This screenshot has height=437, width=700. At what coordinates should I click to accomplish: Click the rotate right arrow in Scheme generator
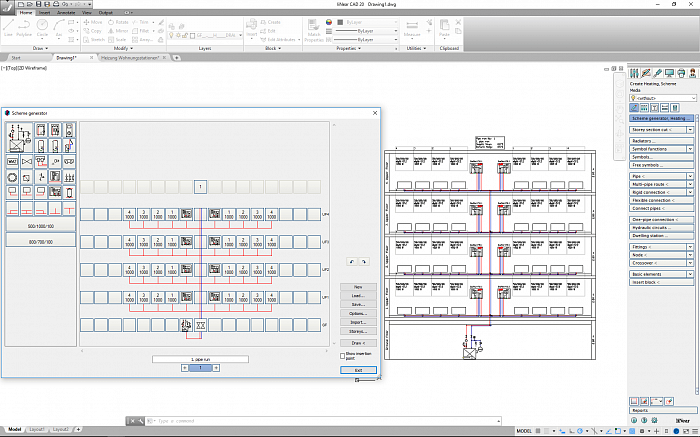click(364, 262)
